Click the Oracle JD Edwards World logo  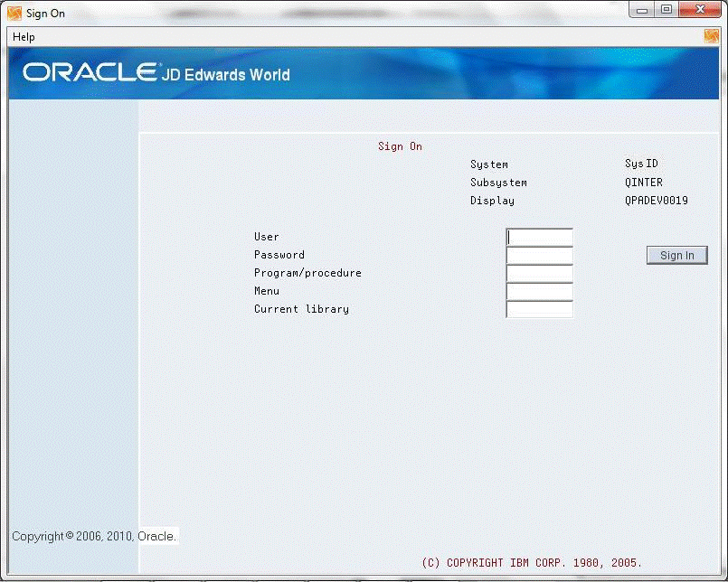(x=156, y=73)
